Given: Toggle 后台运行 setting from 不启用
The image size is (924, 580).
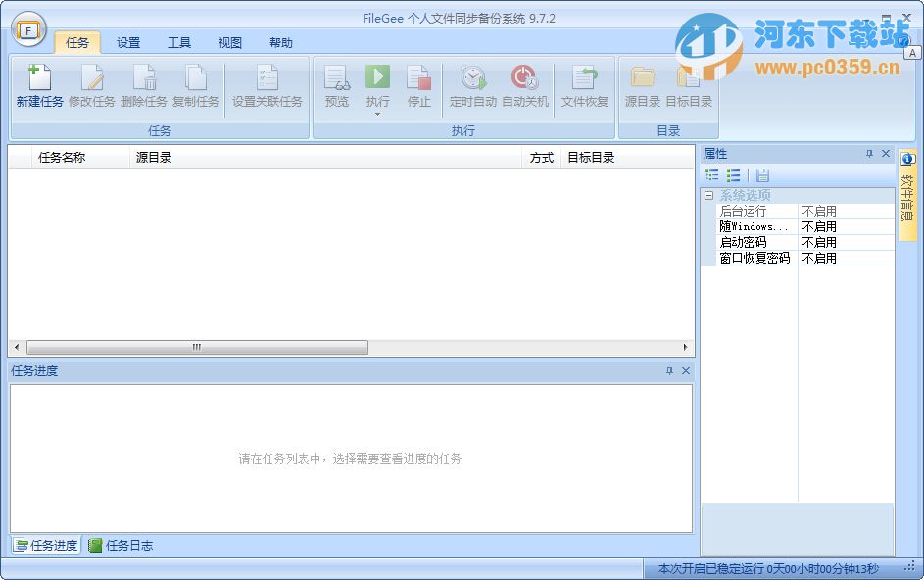Looking at the screenshot, I should [821, 210].
